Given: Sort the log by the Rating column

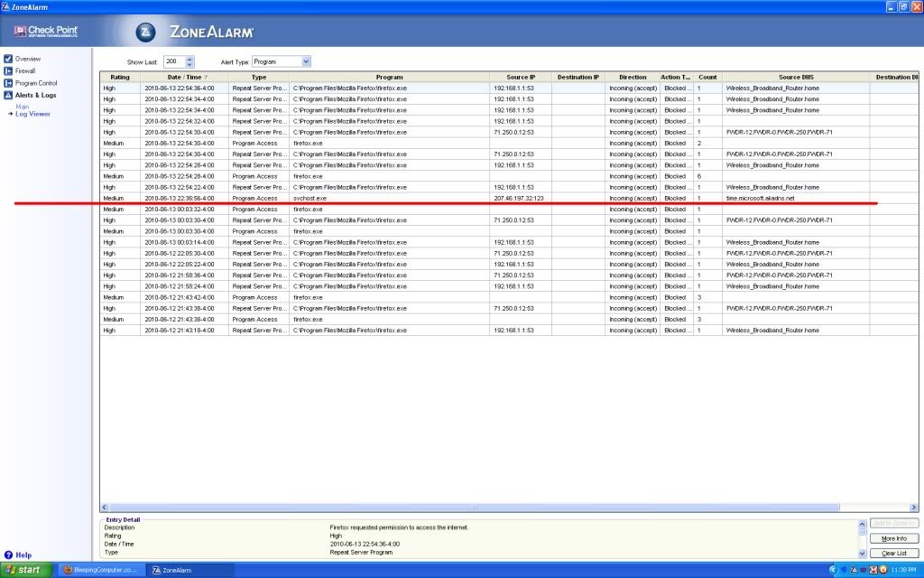Looking at the screenshot, I should (x=120, y=77).
